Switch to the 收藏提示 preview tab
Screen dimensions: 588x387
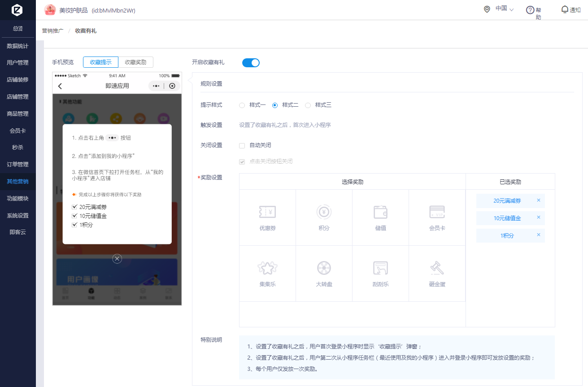100,62
